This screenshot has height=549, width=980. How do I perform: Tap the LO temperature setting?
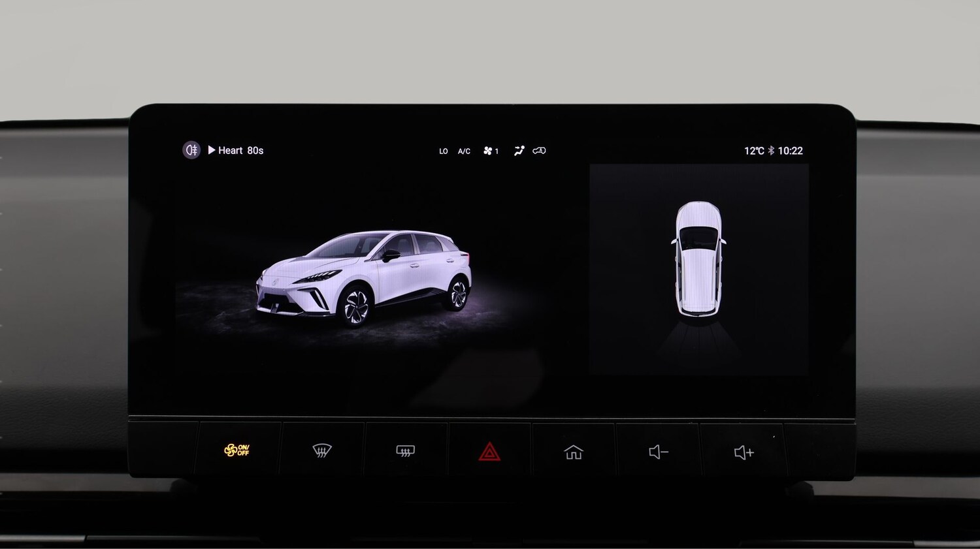point(444,151)
